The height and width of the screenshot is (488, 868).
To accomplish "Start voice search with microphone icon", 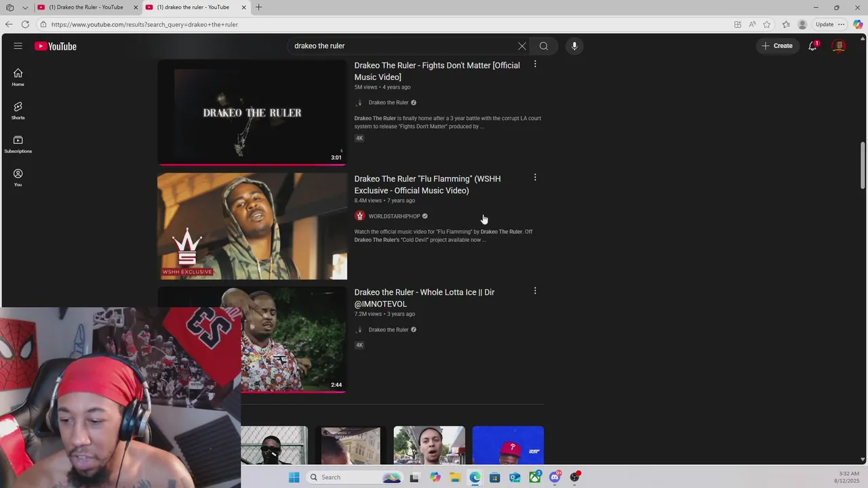I will point(574,46).
